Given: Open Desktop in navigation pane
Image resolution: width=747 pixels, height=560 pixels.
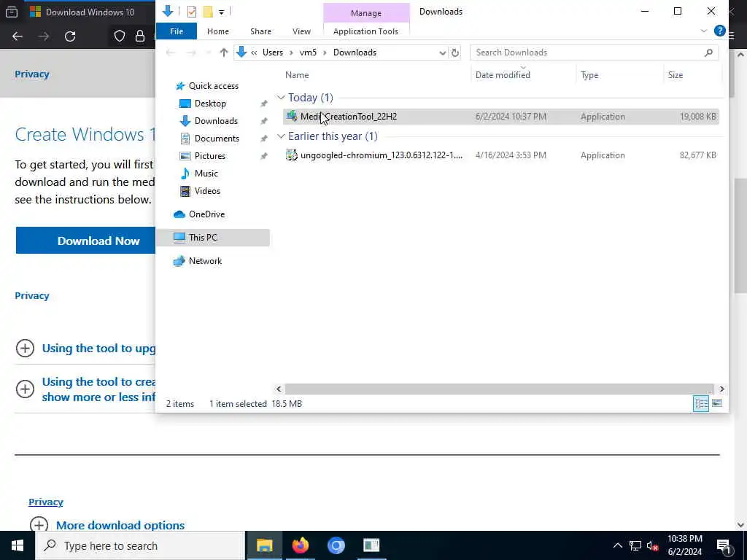Looking at the screenshot, I should [x=210, y=104].
